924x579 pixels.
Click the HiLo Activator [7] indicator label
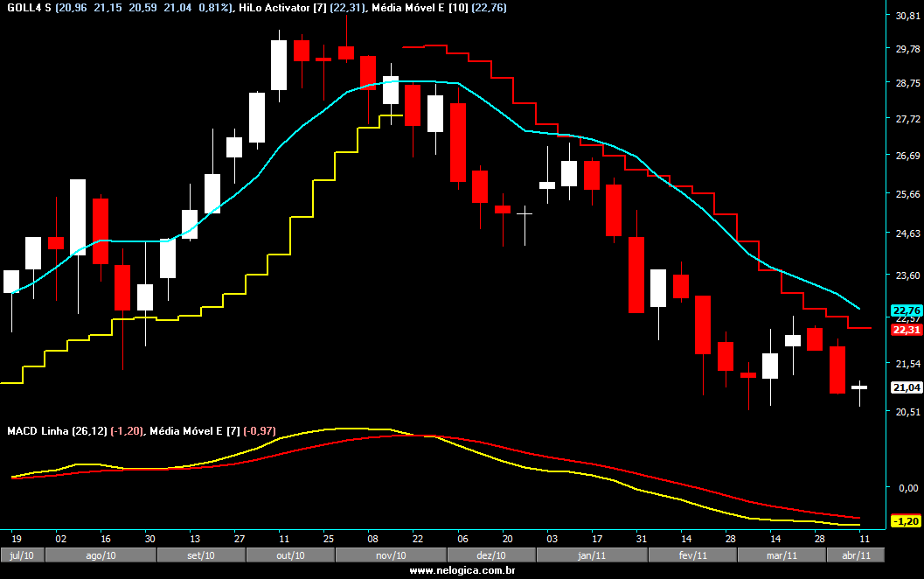tap(281, 8)
